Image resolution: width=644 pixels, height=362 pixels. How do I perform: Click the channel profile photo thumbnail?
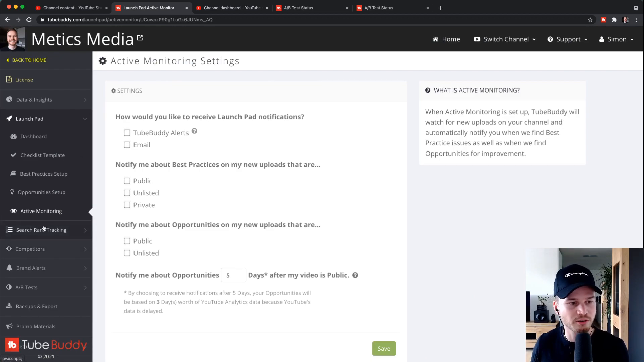[x=13, y=39]
